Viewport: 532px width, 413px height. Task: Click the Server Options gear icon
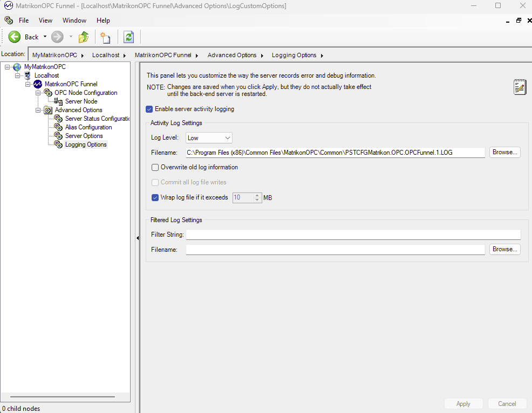tap(58, 136)
